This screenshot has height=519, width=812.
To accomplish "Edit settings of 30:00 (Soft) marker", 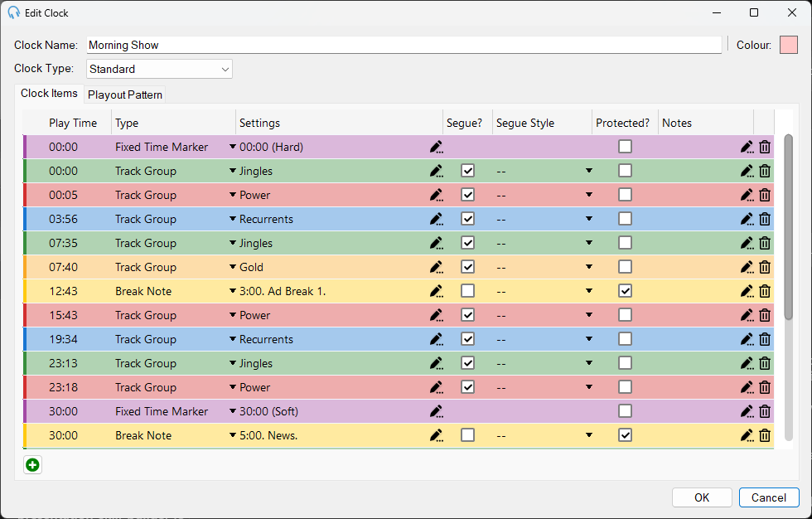I will (436, 412).
